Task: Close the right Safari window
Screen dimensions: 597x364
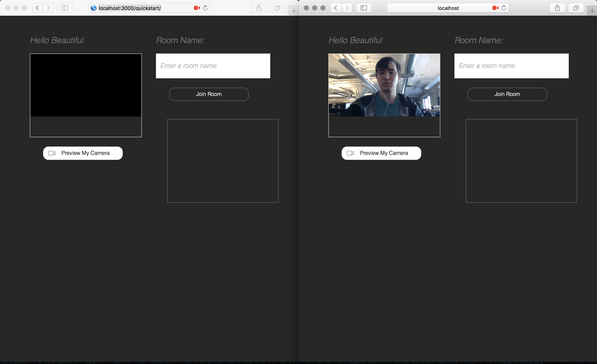Action: [306, 8]
